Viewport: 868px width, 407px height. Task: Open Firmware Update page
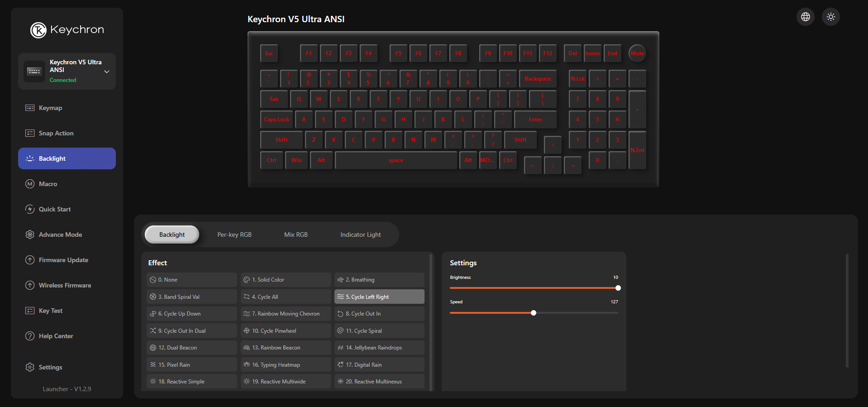click(67, 260)
